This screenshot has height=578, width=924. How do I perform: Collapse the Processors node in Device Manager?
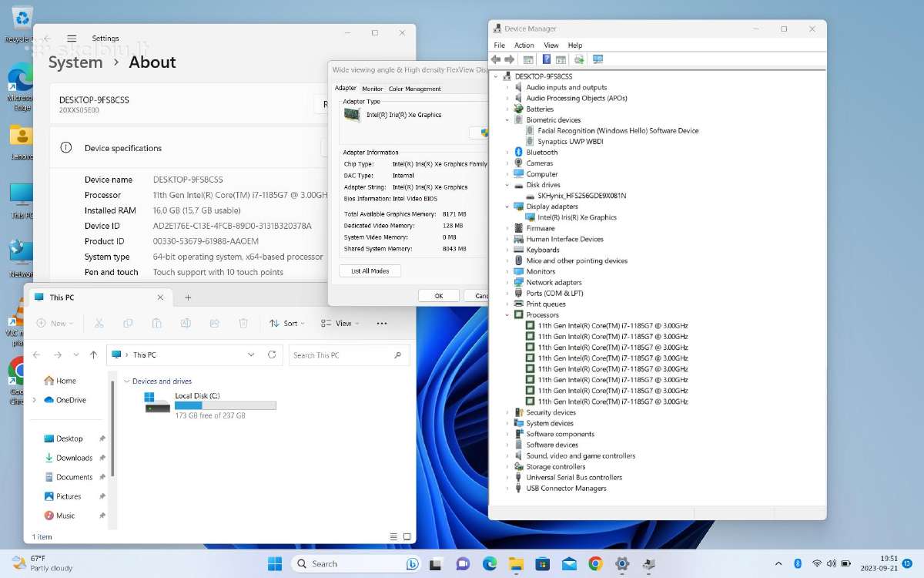[507, 315]
